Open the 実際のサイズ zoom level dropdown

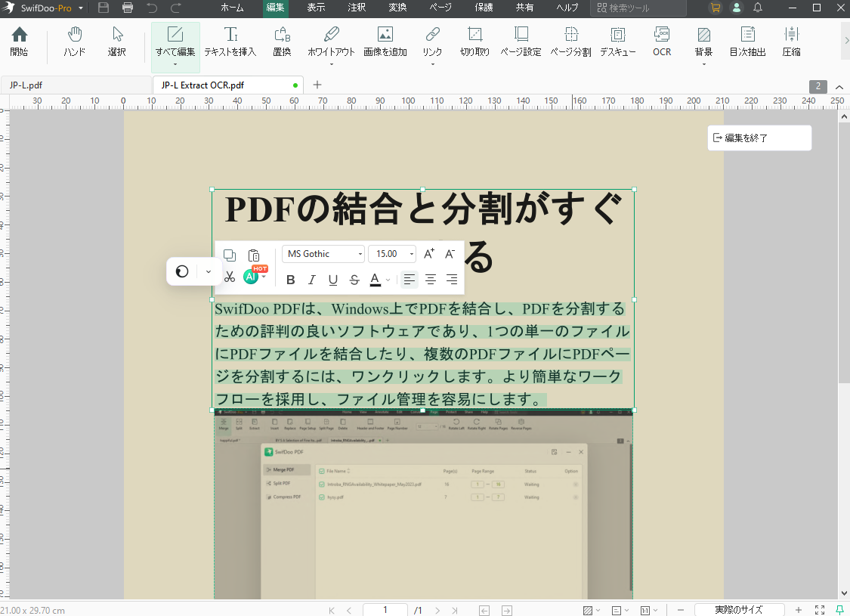739,609
